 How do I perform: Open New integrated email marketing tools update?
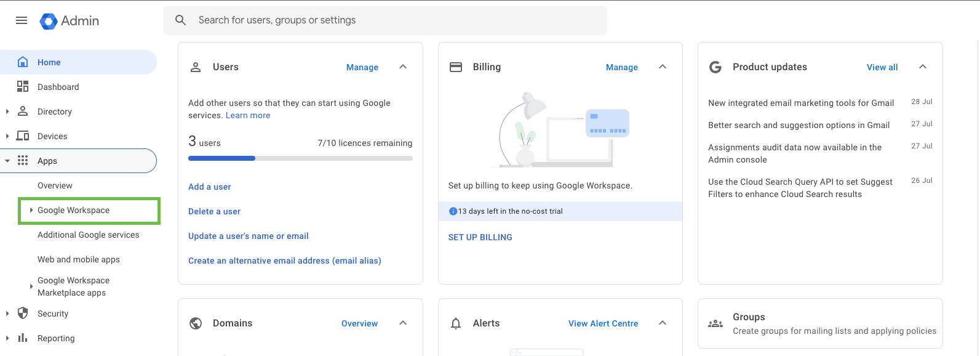801,103
